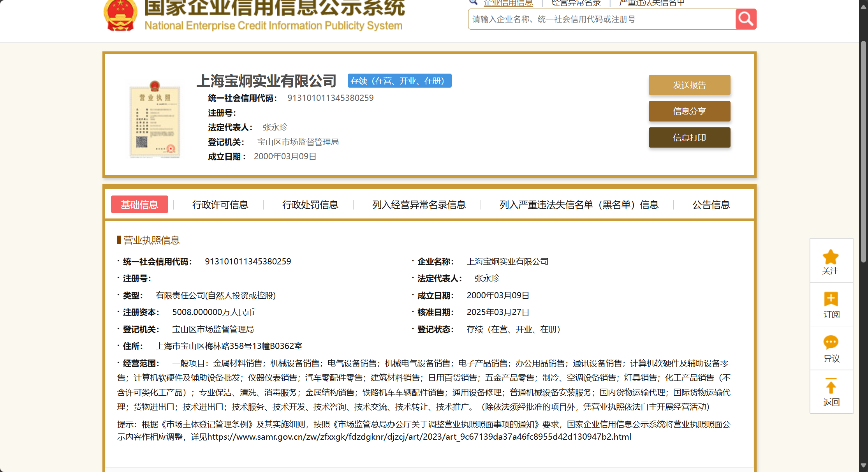The height and width of the screenshot is (472, 868).
Task: Click the 信息打印 button
Action: (689, 137)
